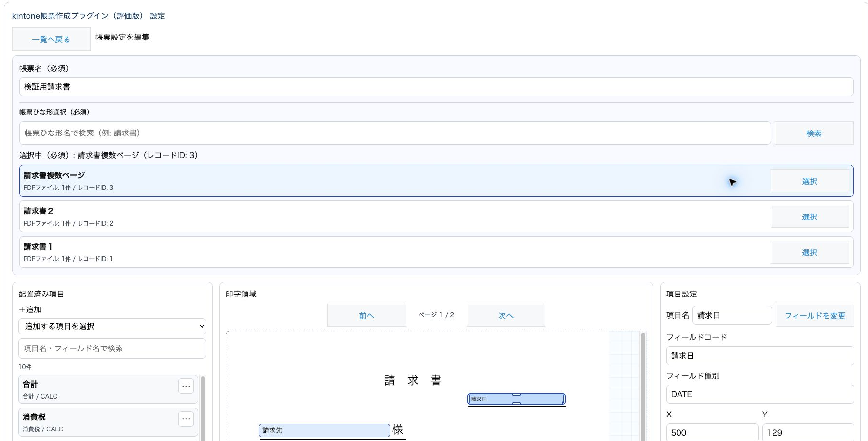Viewport: 868px width, 441px height.
Task: Click the 請 求 書 title on preview
Action: tap(413, 380)
